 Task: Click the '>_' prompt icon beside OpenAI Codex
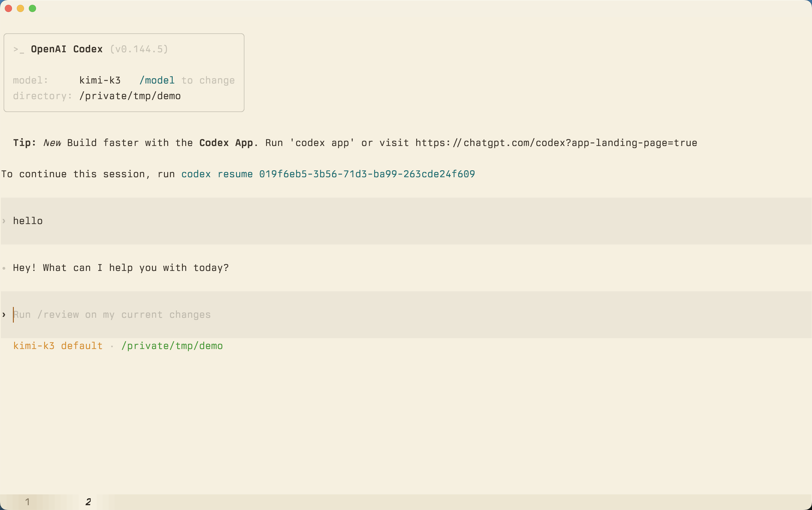[19, 50]
